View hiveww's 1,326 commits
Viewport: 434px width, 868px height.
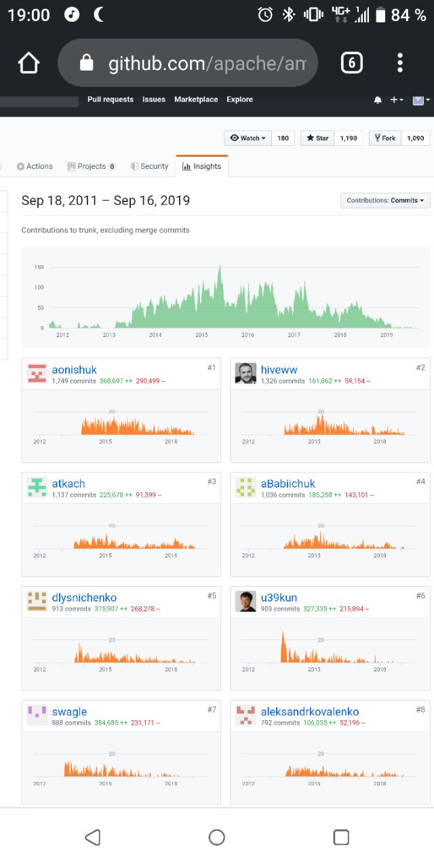point(283,381)
